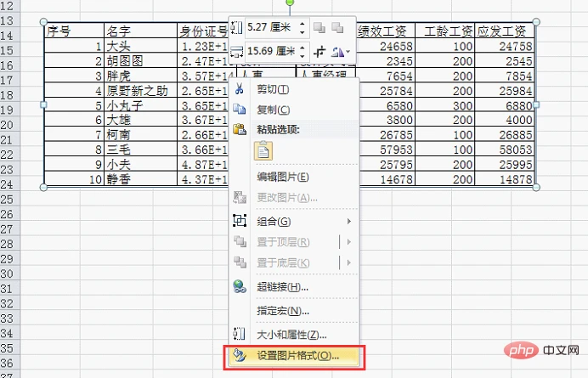Click the Group icon beside 组合(G)
Image resolution: width=588 pixels, height=378 pixels.
240,221
